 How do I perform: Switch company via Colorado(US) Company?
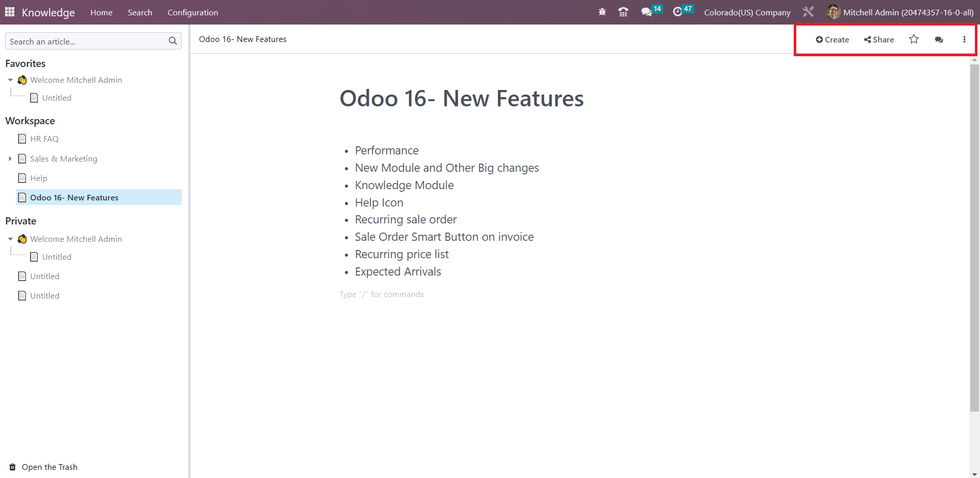tap(747, 12)
